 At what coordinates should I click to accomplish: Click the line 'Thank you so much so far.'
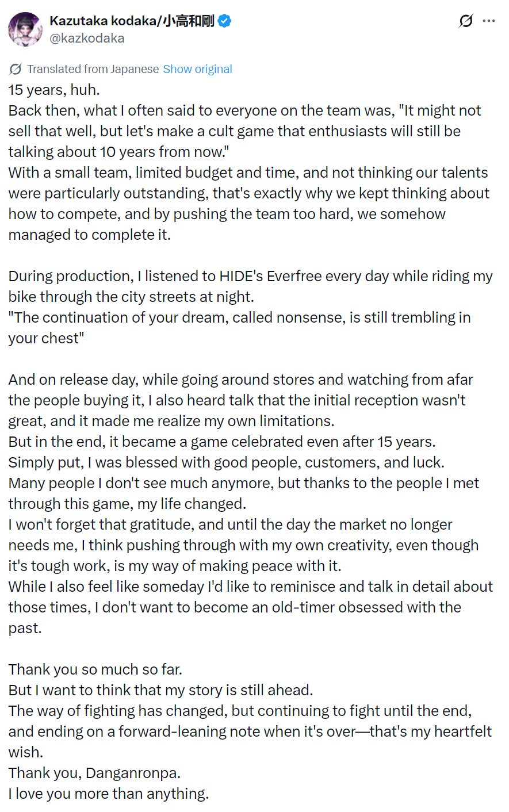click(x=95, y=669)
